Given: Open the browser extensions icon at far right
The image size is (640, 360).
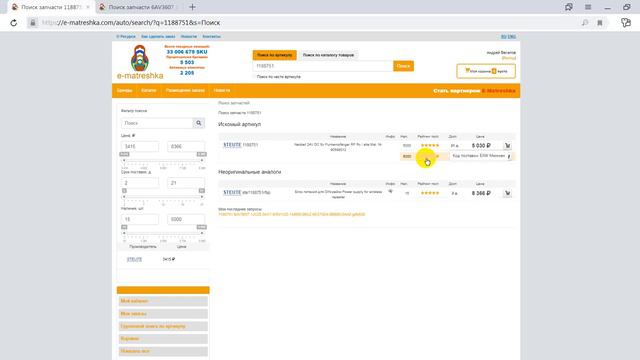Looking at the screenshot, I should point(626,23).
